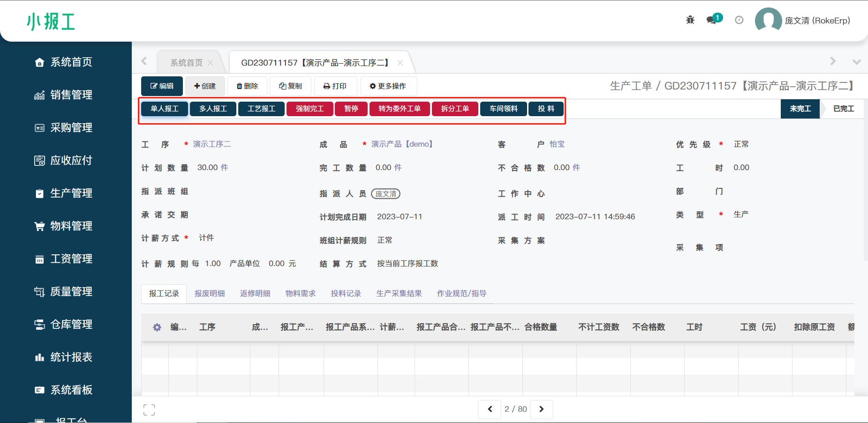The width and height of the screenshot is (868, 423).
Task: Switch status to 已完工
Action: [x=843, y=109]
